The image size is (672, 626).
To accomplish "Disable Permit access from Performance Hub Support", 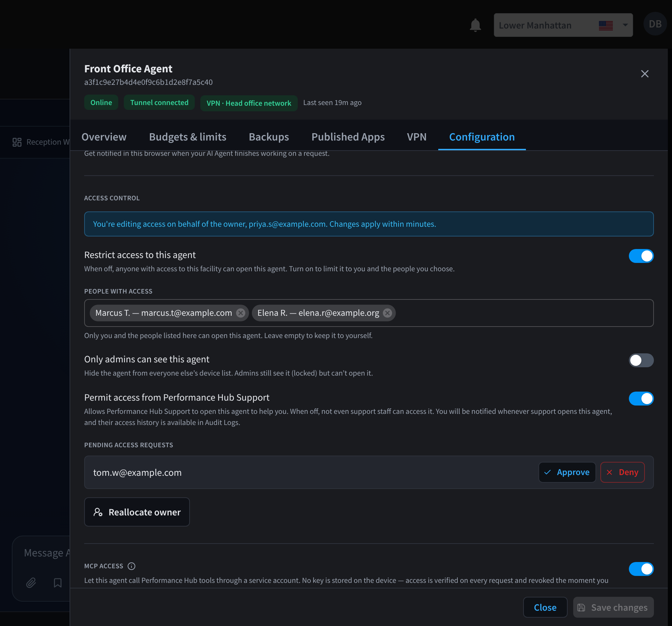I will (641, 399).
